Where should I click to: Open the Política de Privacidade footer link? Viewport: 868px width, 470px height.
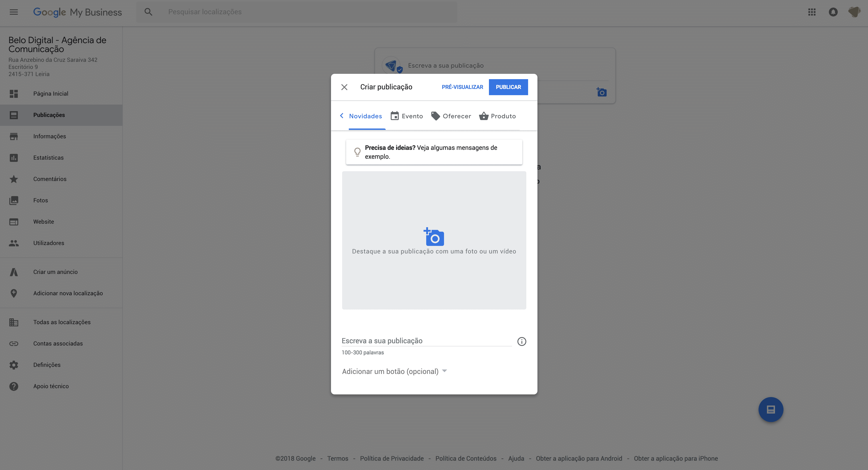point(392,458)
